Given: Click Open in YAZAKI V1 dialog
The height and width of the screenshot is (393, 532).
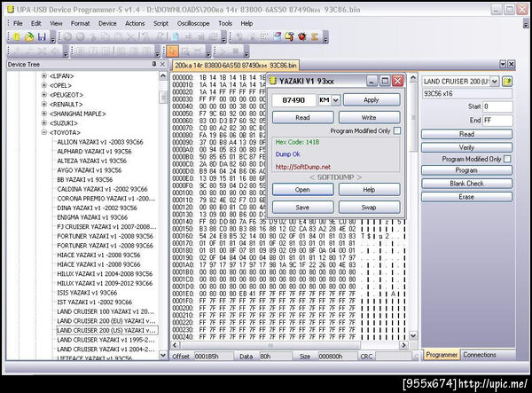Looking at the screenshot, I should (302, 189).
